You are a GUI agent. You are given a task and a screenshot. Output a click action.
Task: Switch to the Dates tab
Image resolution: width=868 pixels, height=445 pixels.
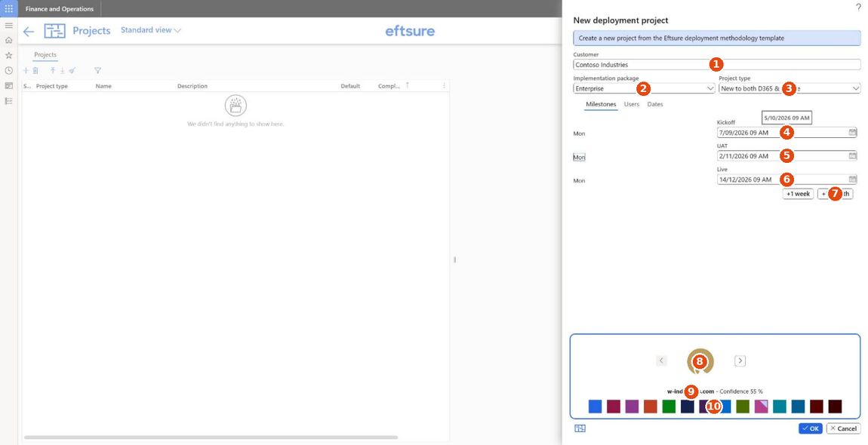pos(655,105)
